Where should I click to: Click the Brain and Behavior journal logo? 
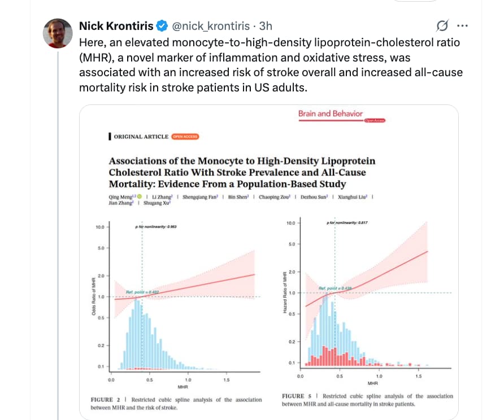click(x=331, y=113)
